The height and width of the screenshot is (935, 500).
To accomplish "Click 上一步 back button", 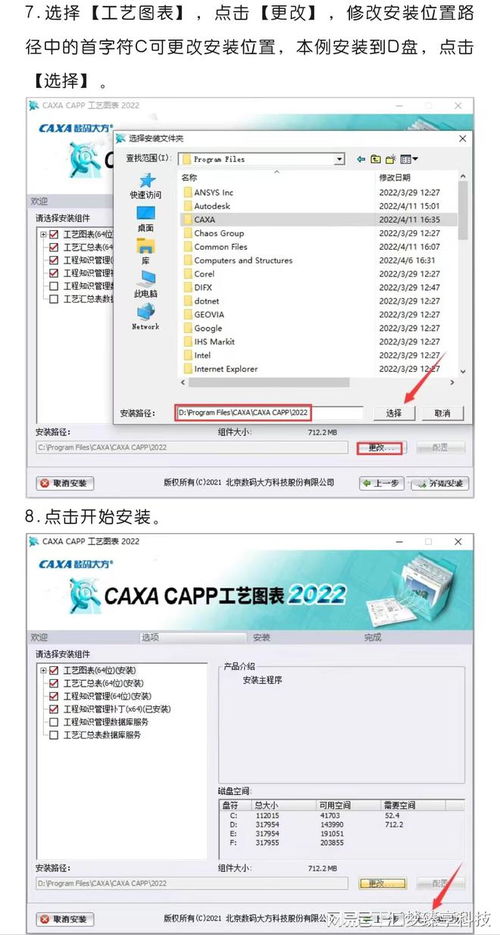I will point(382,483).
